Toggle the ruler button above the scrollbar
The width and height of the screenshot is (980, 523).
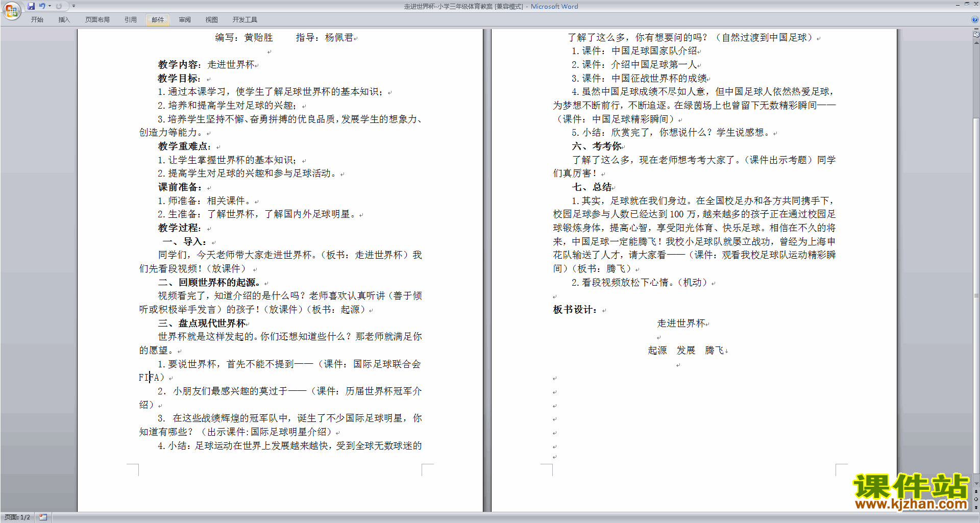976,35
